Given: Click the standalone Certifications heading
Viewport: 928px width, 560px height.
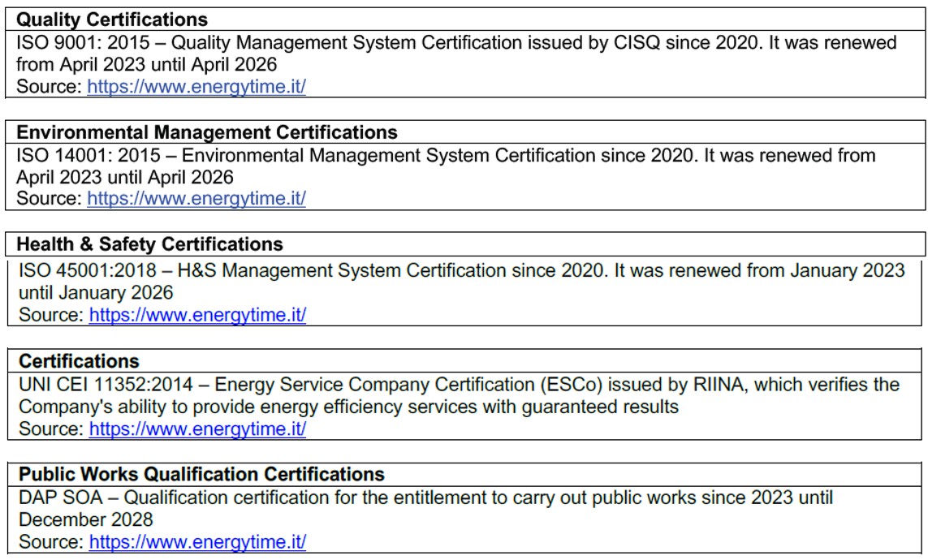Looking at the screenshot, I should (79, 361).
